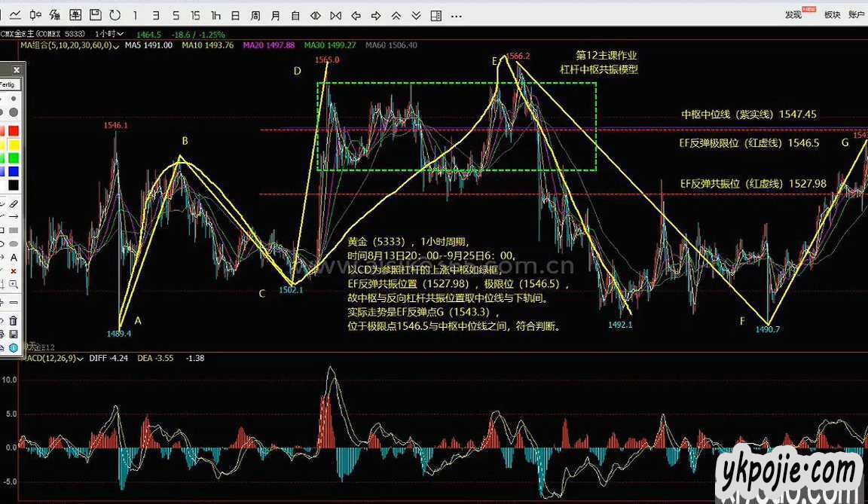
Task: Click the MA5 1491.00 value
Action: point(148,45)
